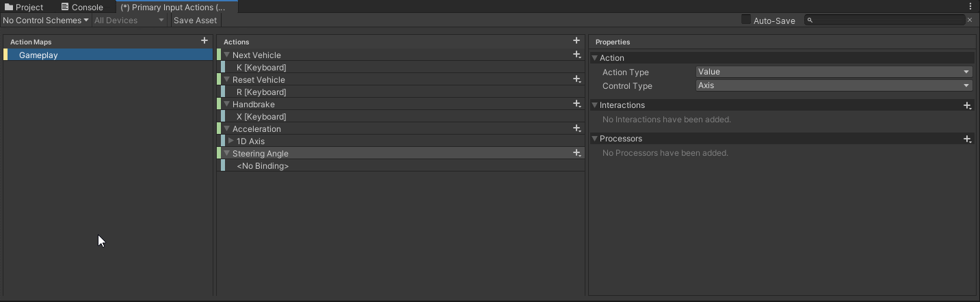This screenshot has width=980, height=302.
Task: Add binding to Next Vehicle action
Action: (x=577, y=55)
